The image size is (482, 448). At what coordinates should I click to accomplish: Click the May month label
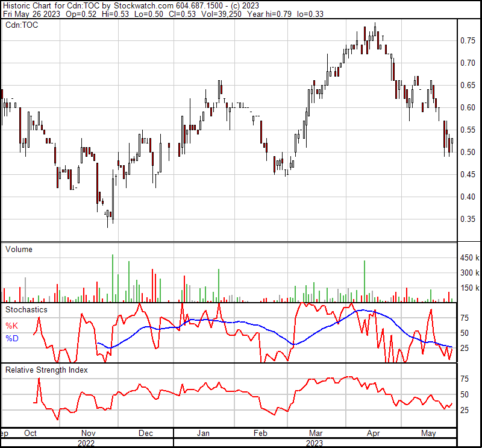point(428,434)
